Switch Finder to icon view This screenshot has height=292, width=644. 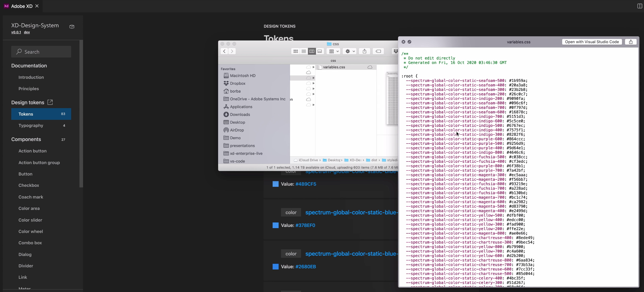pyautogui.click(x=296, y=51)
